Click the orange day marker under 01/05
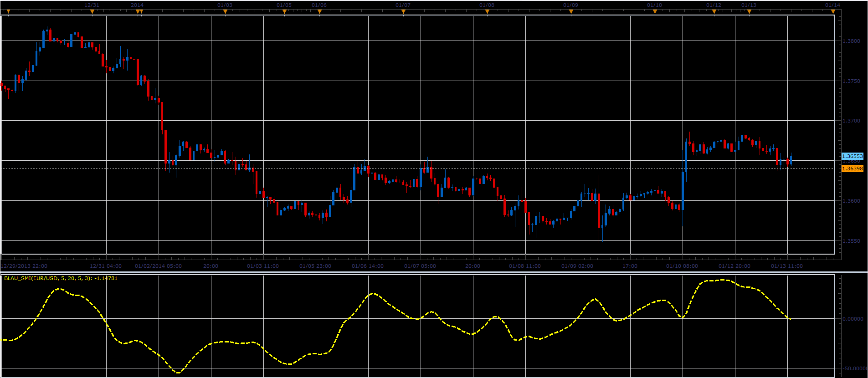 pyautogui.click(x=284, y=12)
